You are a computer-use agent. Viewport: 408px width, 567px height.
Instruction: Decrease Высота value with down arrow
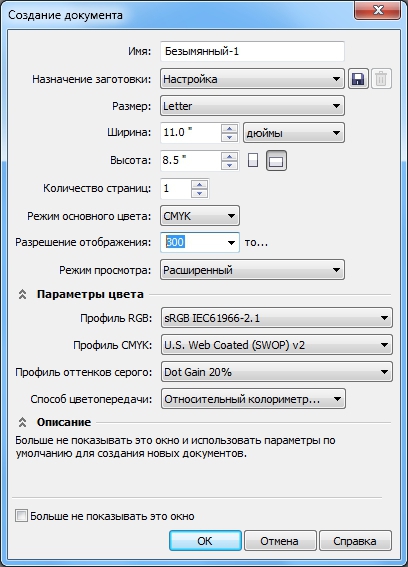coord(229,165)
